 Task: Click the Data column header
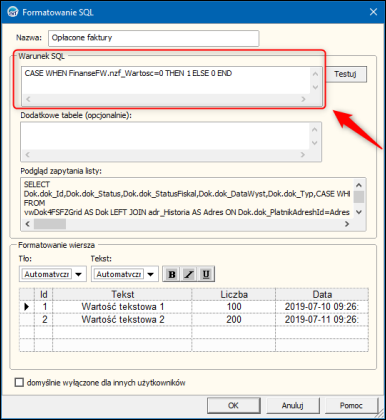click(322, 294)
